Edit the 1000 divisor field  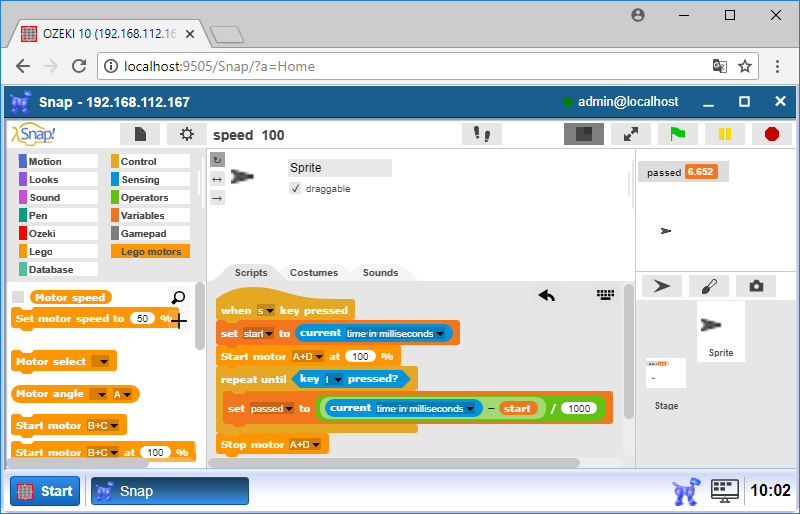tap(579, 408)
